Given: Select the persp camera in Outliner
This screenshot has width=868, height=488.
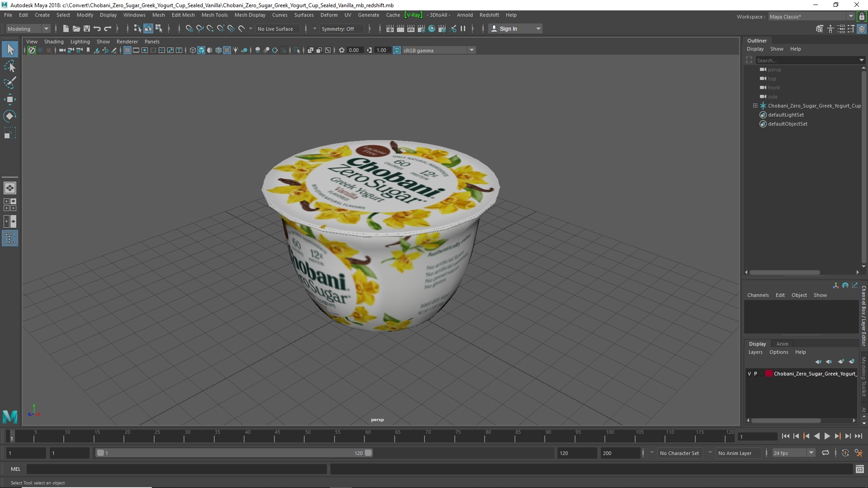Looking at the screenshot, I should 774,70.
